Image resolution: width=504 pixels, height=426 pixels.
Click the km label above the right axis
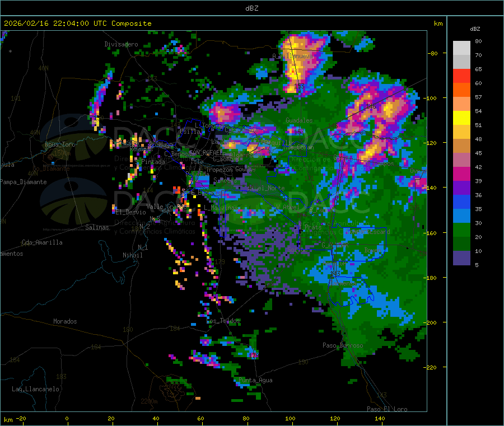click(438, 24)
